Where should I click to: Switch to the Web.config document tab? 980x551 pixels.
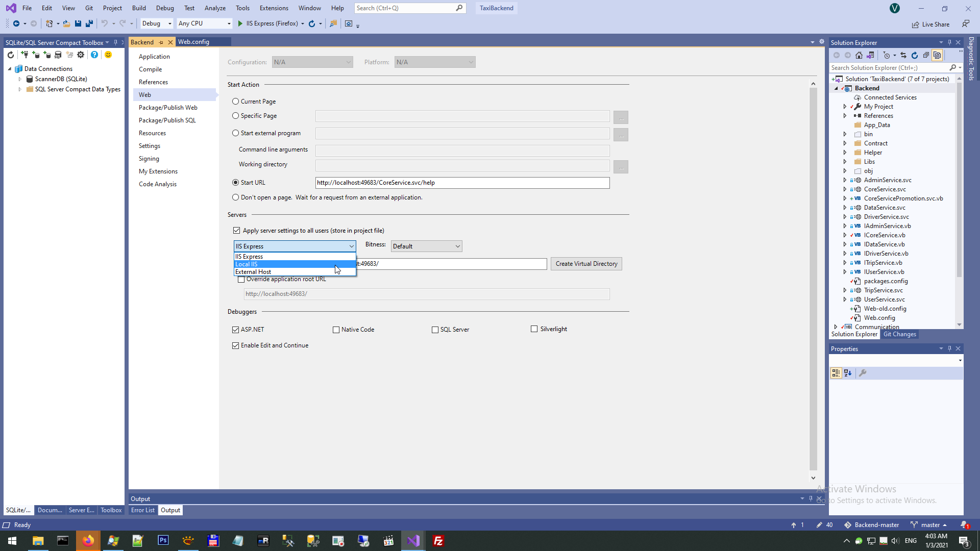(x=193, y=42)
